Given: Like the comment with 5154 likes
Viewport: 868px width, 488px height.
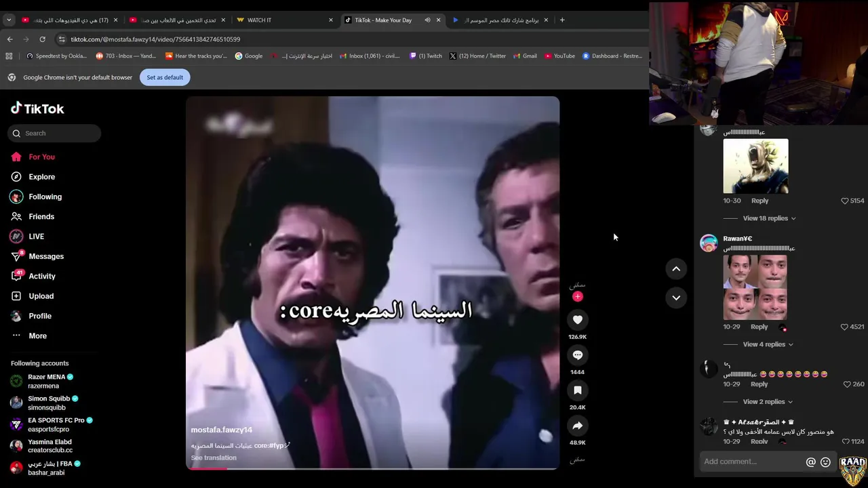Looking at the screenshot, I should (x=845, y=201).
